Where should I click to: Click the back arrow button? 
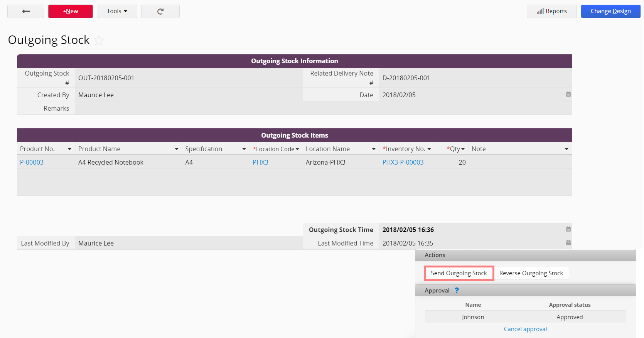pyautogui.click(x=26, y=11)
